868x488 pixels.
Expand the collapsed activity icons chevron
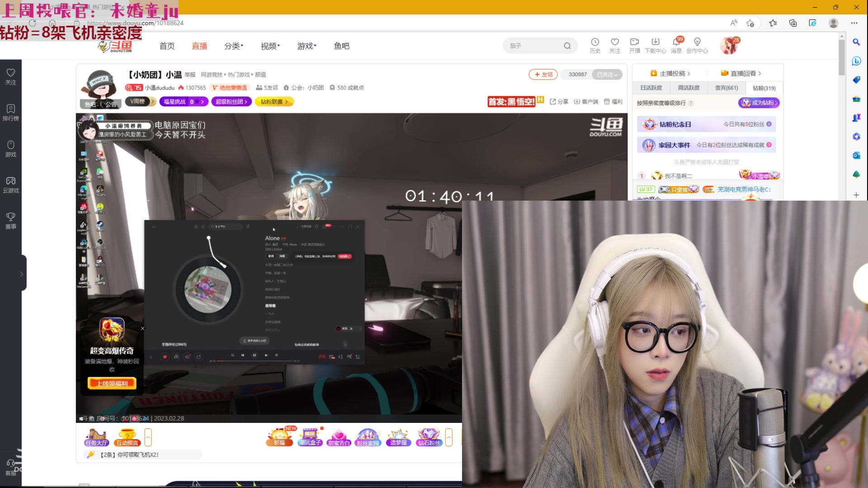[449, 437]
